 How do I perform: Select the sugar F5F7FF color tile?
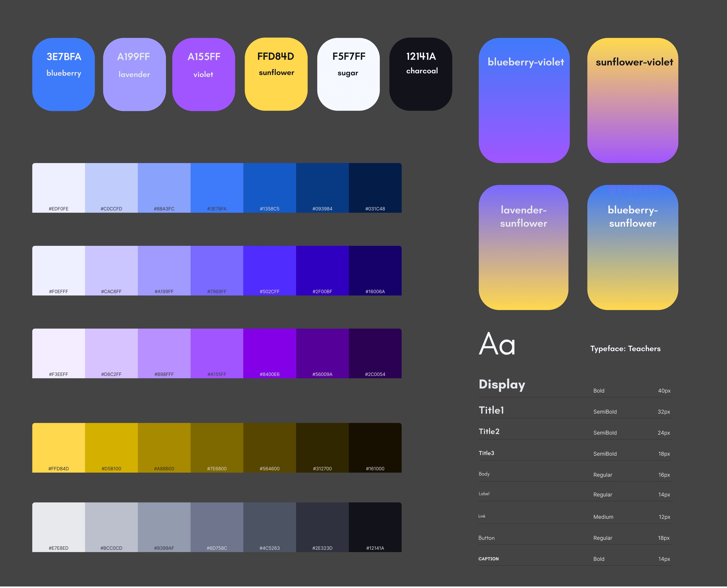tap(348, 74)
